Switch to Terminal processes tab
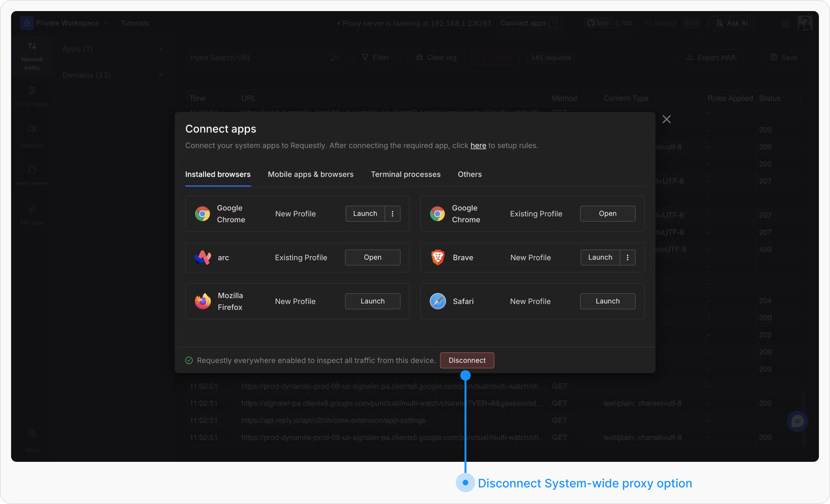Screen dimensions: 830x504 tap(406, 175)
